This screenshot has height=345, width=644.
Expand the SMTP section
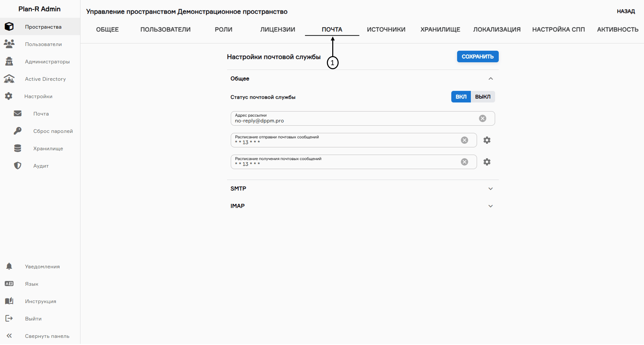pyautogui.click(x=490, y=189)
